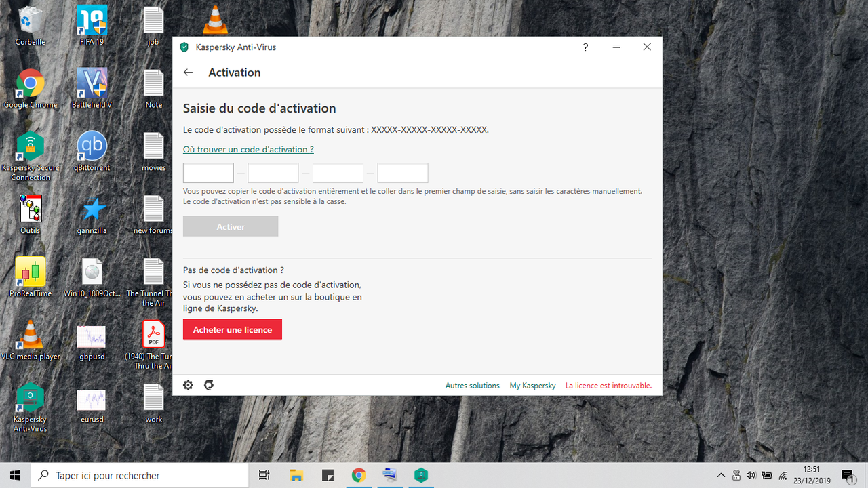The height and width of the screenshot is (488, 868).
Task: Open Task View in taskbar
Action: pyautogui.click(x=264, y=475)
